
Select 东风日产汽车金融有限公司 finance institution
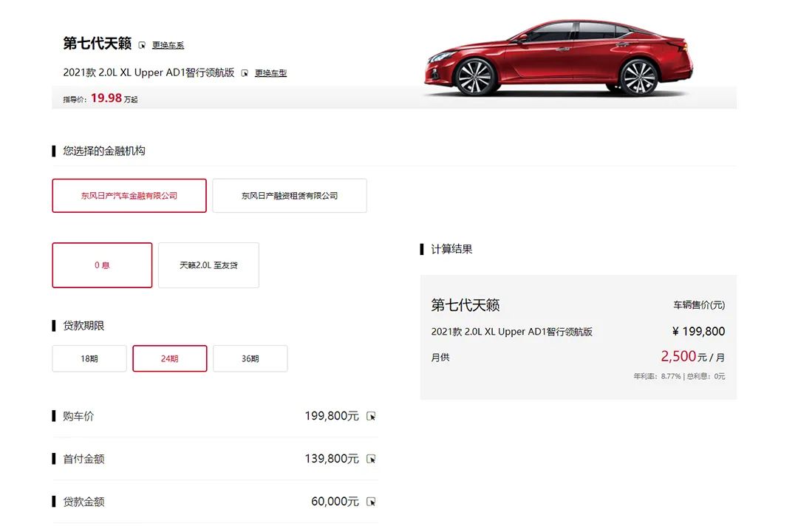click(129, 195)
